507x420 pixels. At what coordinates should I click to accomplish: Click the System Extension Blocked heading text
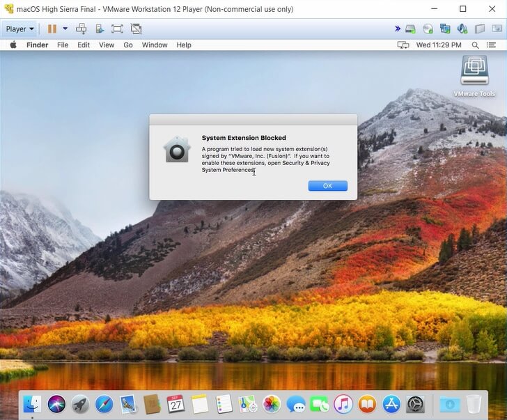tap(244, 138)
